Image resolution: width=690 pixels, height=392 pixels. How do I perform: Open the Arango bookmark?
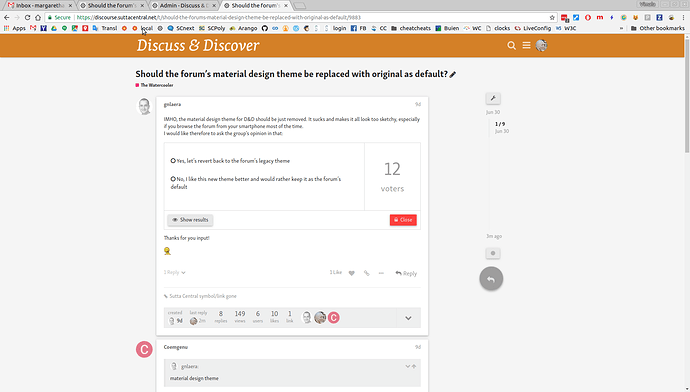(243, 28)
